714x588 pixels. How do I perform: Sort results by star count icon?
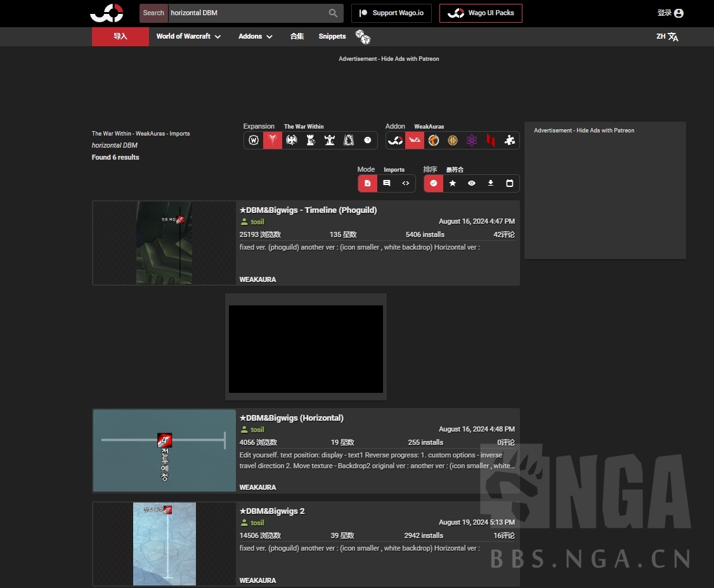tap(452, 183)
